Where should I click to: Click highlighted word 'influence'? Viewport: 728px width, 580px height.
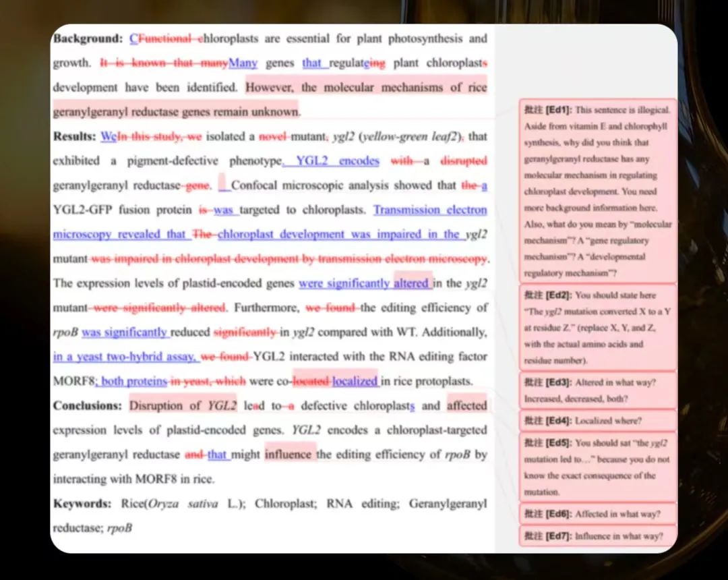coord(288,455)
